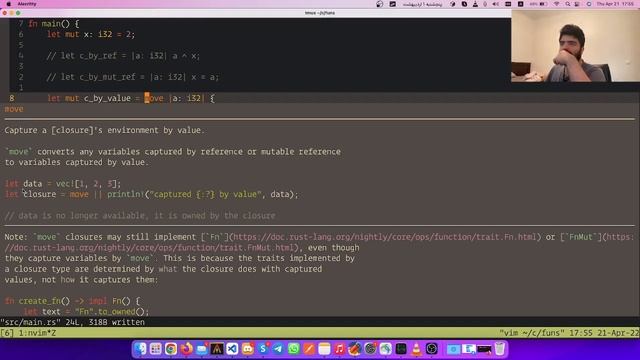Click the status text '"src/main.rs" 24L, 318B written'

pos(73,322)
